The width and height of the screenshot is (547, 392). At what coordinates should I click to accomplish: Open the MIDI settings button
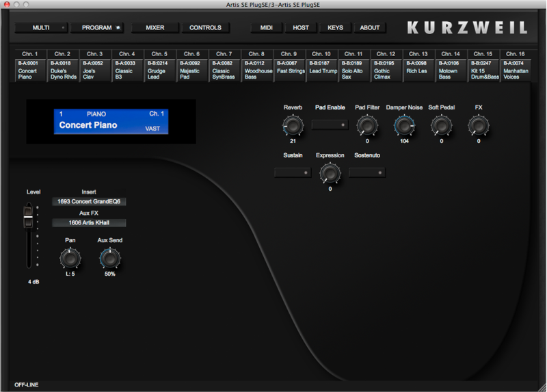266,28
